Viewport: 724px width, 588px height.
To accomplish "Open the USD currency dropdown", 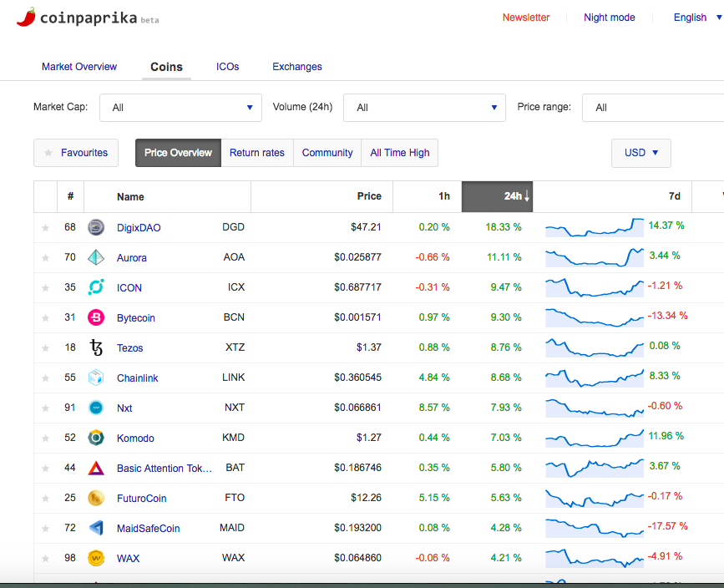I will click(x=640, y=153).
